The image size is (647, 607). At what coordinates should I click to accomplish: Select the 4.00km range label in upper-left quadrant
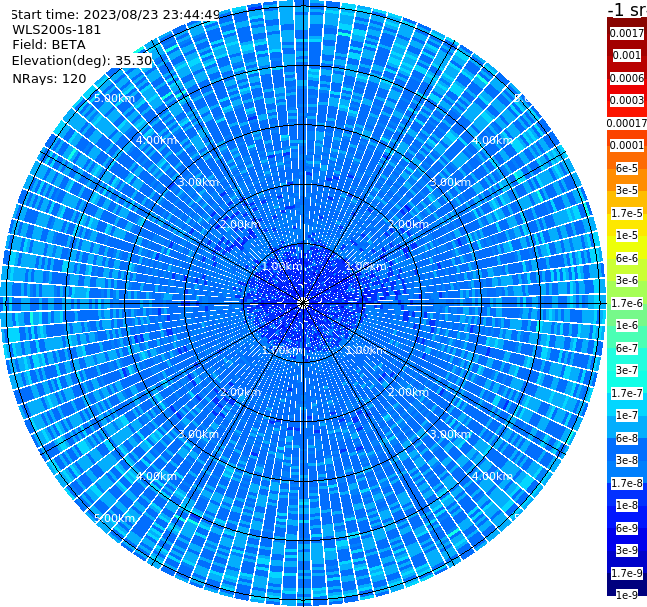tap(156, 140)
